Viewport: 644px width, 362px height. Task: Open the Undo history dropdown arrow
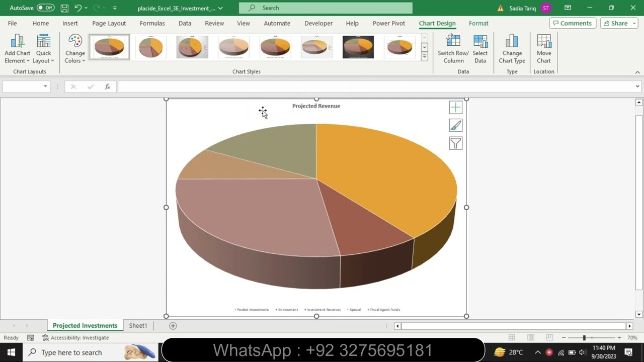(x=86, y=8)
